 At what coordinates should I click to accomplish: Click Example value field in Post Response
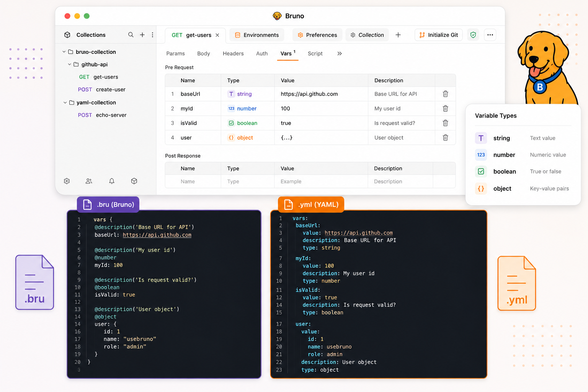point(321,181)
